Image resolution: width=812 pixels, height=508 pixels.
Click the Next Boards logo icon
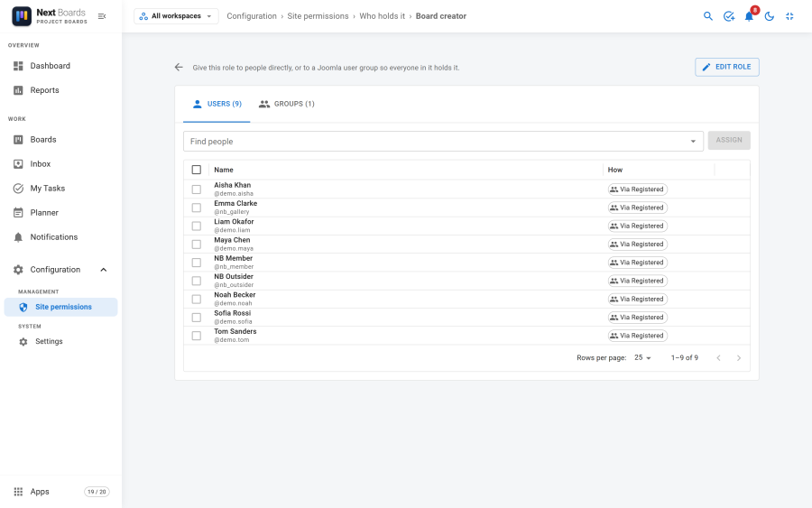[22, 16]
